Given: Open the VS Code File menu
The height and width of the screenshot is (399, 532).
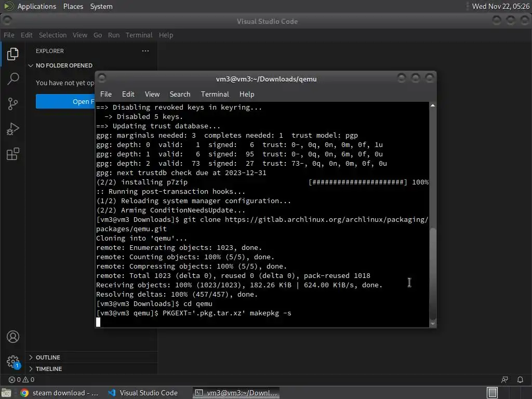Looking at the screenshot, I should click(9, 35).
